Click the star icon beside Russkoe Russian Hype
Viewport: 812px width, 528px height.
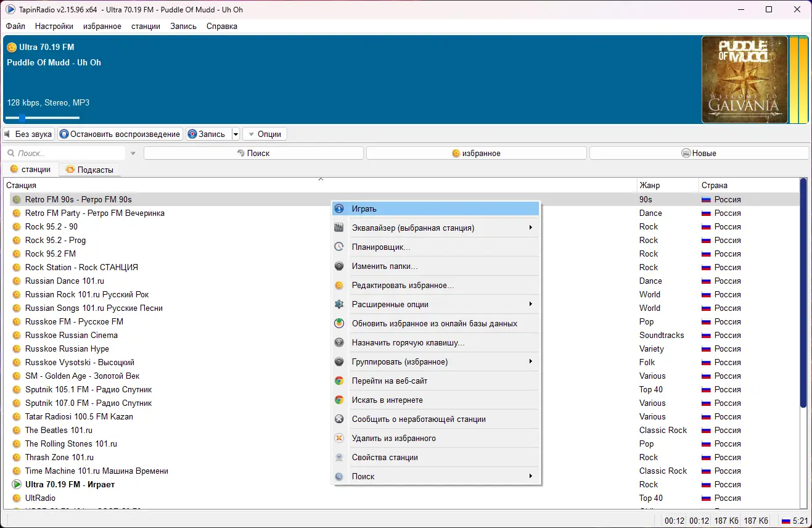pyautogui.click(x=17, y=349)
